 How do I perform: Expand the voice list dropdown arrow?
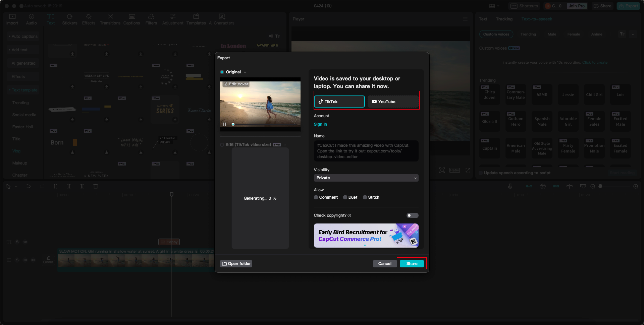(x=633, y=34)
